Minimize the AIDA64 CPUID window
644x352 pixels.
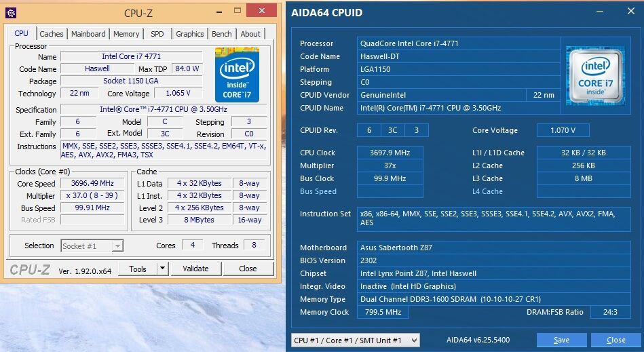[600, 12]
